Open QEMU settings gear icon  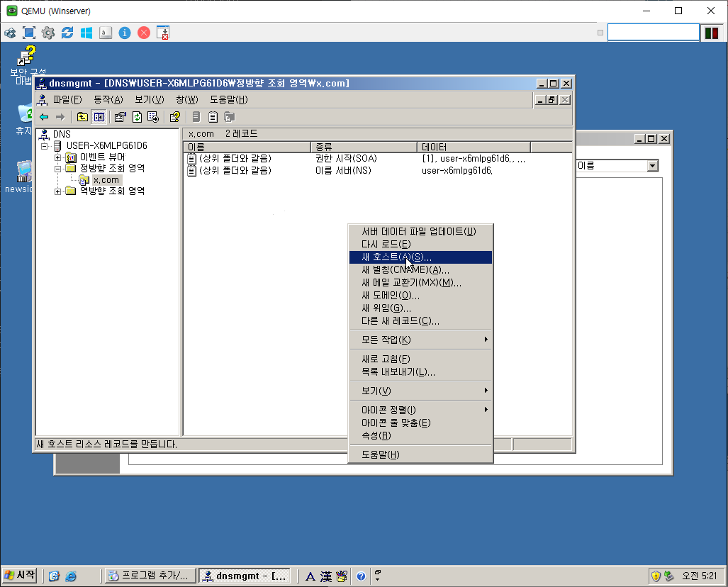click(x=48, y=33)
